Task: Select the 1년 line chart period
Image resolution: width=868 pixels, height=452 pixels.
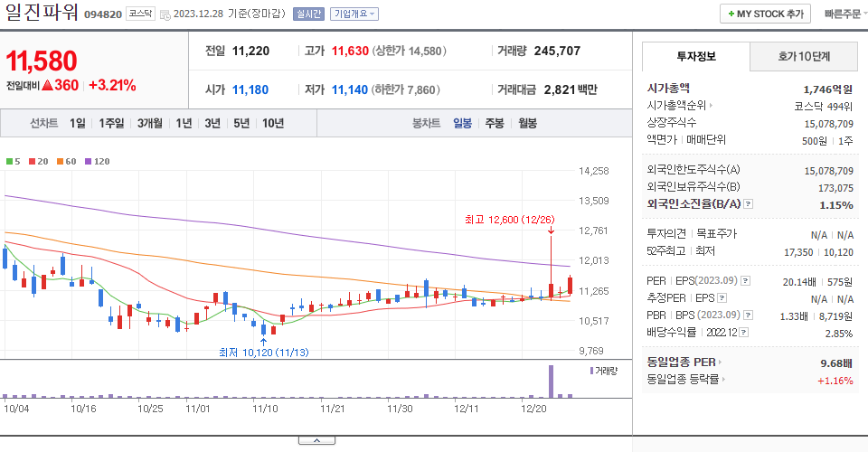Action: [x=184, y=123]
